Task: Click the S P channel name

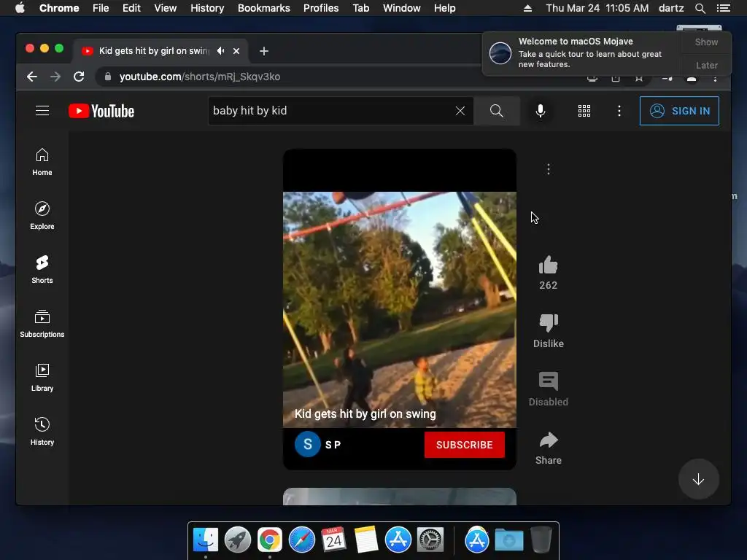Action: (x=333, y=445)
